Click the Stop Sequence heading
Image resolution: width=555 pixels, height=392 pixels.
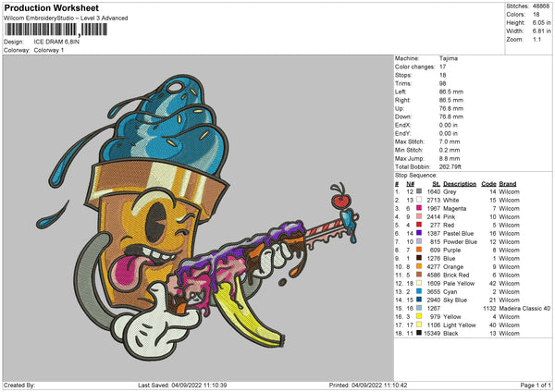(416, 176)
